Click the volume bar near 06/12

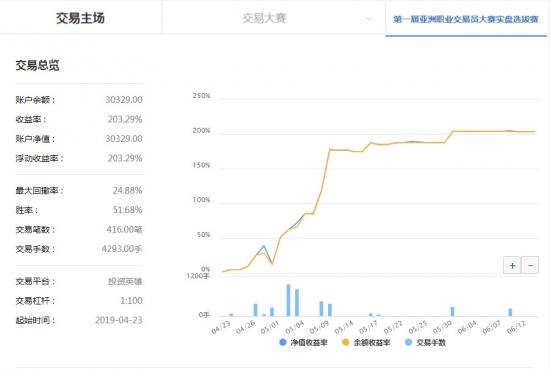click(x=510, y=313)
